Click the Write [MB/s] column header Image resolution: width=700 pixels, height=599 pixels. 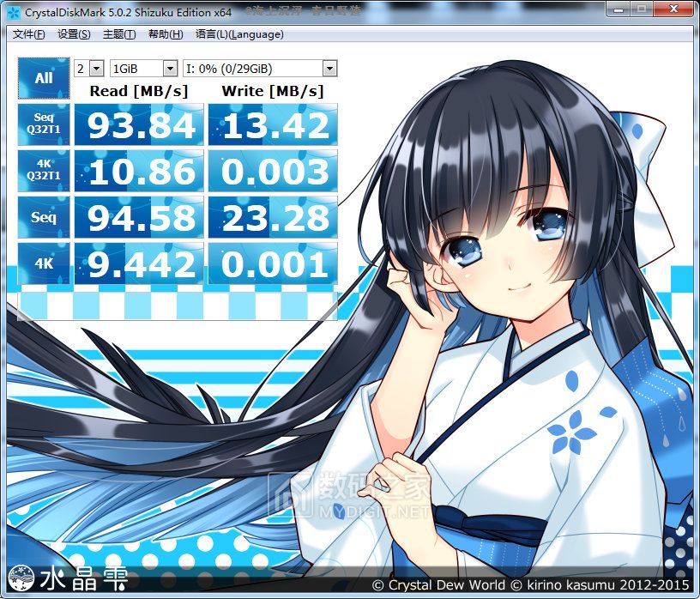[x=272, y=91]
